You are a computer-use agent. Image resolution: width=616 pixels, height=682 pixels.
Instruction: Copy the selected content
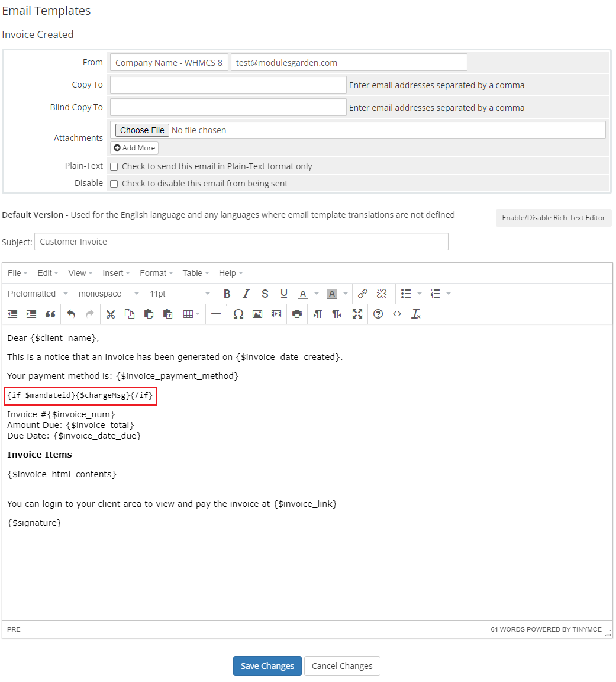(130, 314)
